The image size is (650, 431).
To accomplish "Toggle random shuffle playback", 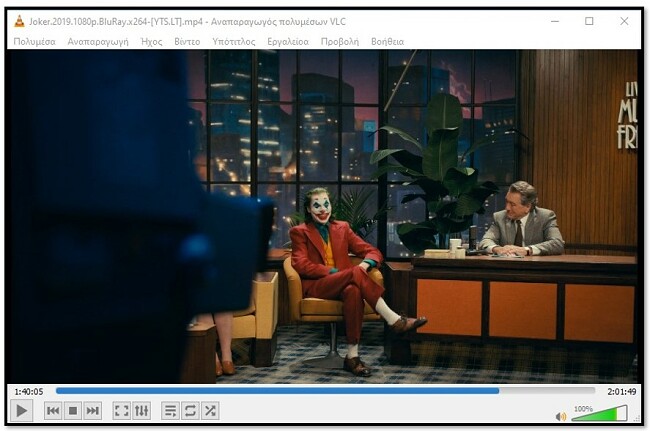I will tap(210, 411).
